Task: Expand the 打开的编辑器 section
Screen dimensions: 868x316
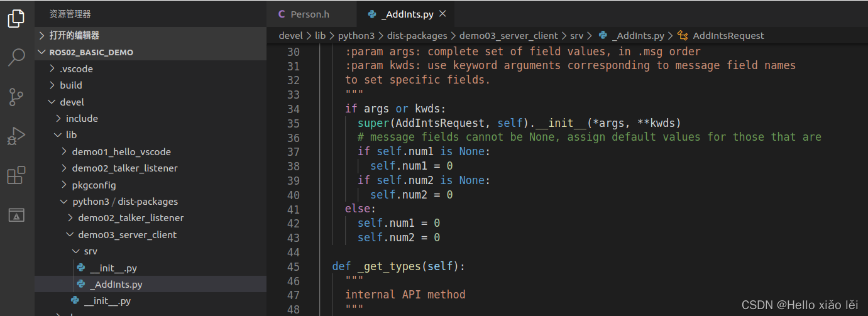Action: pyautogui.click(x=150, y=35)
